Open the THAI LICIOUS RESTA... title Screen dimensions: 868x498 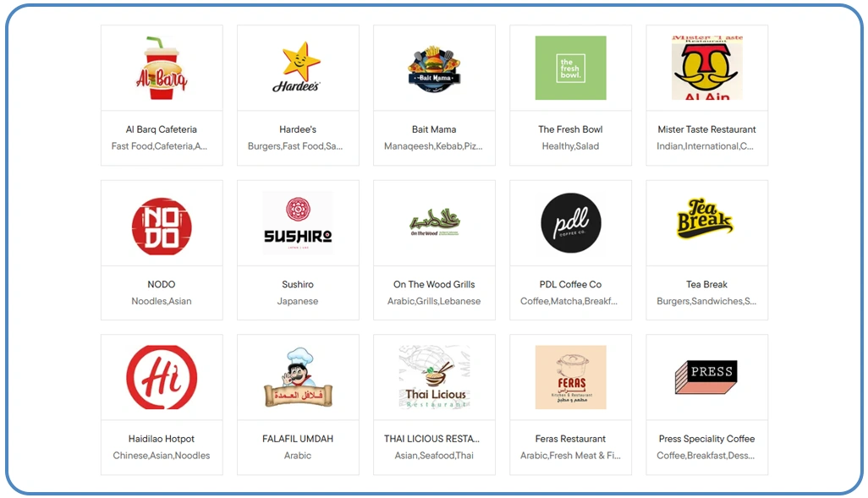431,439
